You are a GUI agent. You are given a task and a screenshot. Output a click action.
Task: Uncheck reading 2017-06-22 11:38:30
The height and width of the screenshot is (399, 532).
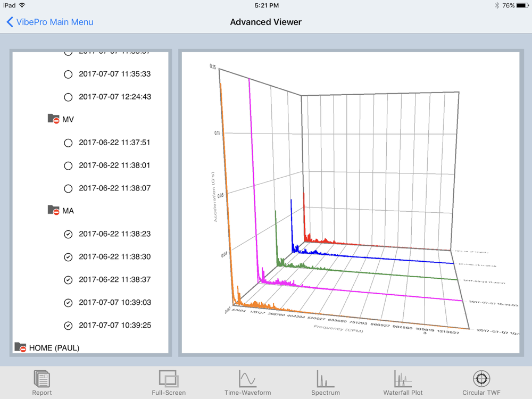[68, 257]
